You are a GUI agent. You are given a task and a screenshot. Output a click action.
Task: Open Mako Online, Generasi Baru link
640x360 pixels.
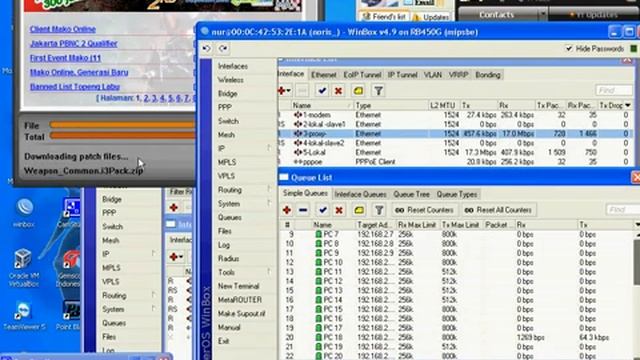[x=79, y=72]
